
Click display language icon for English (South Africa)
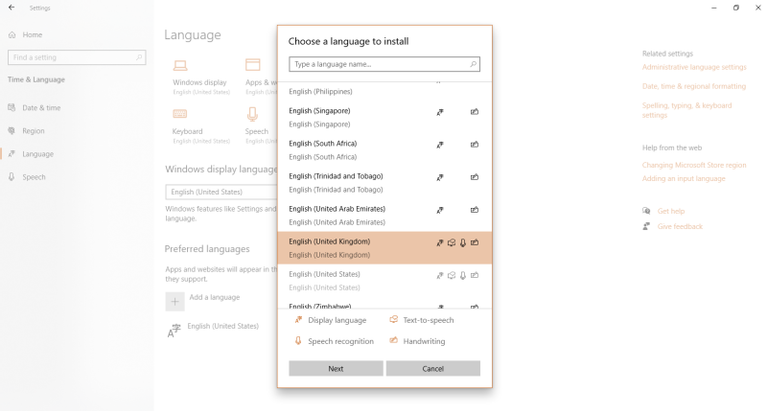coord(439,145)
